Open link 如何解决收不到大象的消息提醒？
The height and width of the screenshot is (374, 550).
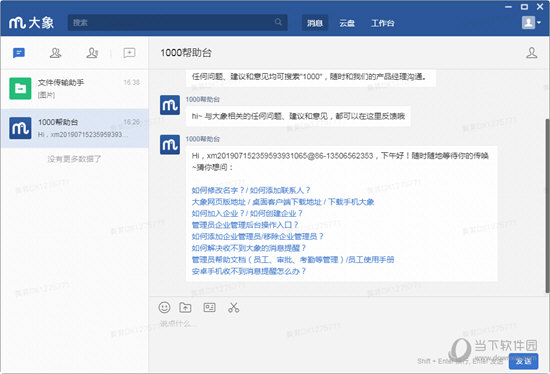pos(249,248)
